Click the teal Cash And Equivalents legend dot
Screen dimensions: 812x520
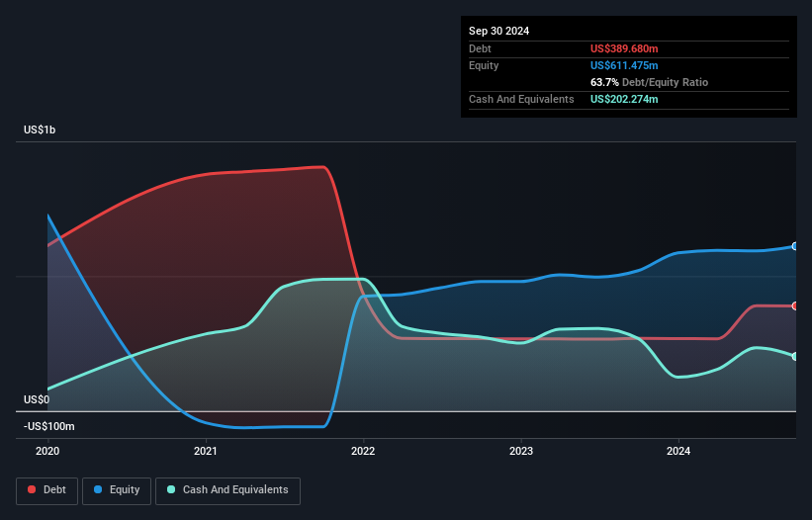[x=171, y=489]
